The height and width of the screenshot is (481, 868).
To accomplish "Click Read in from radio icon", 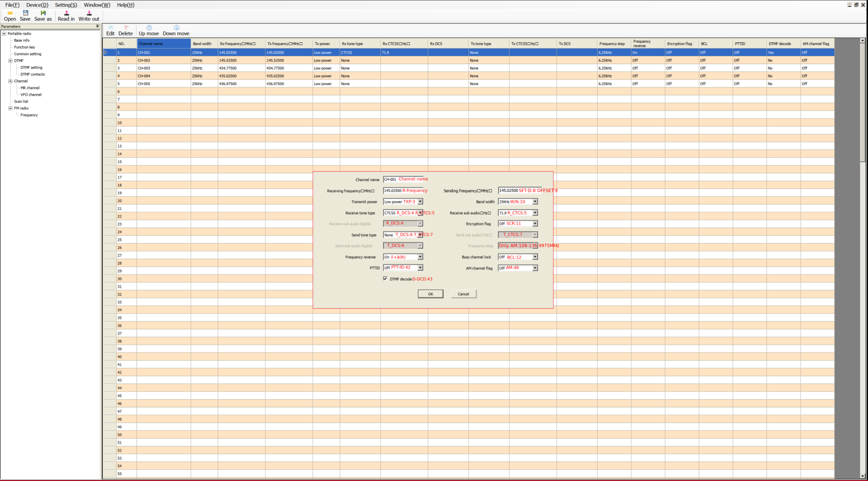I will pos(66,13).
